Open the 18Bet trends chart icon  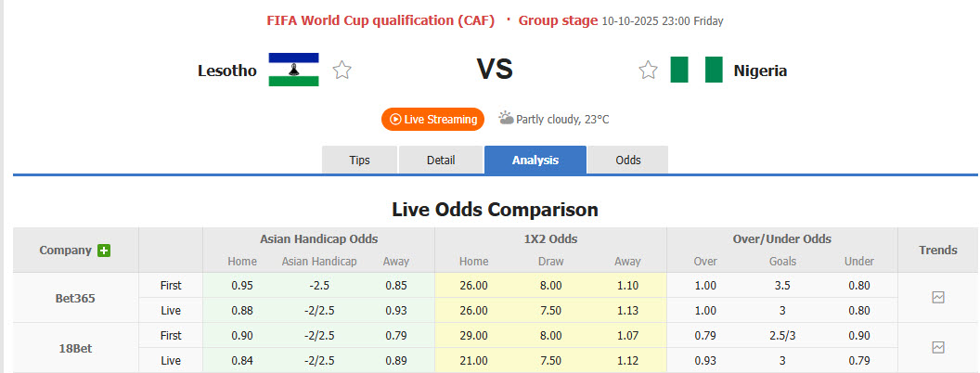point(938,347)
